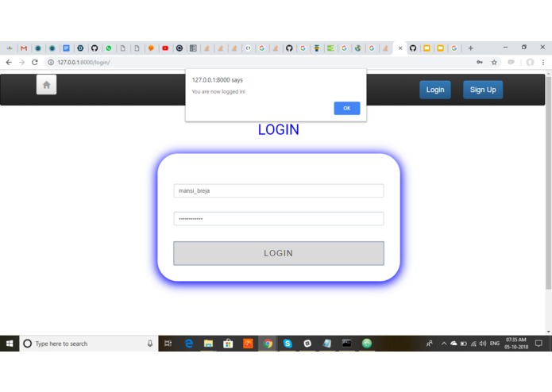Screen dimensions: 552x392
Task: Open the saved passwords key icon
Action: click(x=480, y=62)
